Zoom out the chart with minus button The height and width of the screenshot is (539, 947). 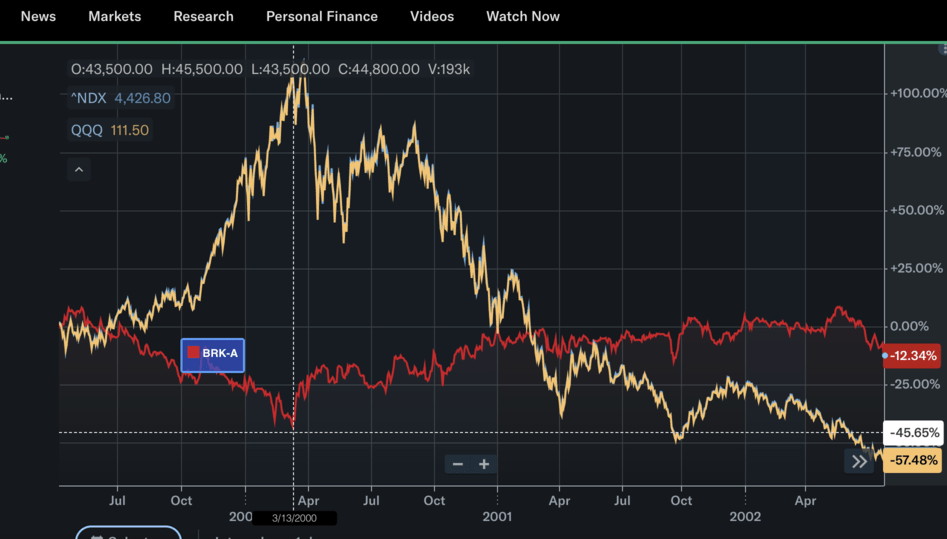pyautogui.click(x=458, y=464)
